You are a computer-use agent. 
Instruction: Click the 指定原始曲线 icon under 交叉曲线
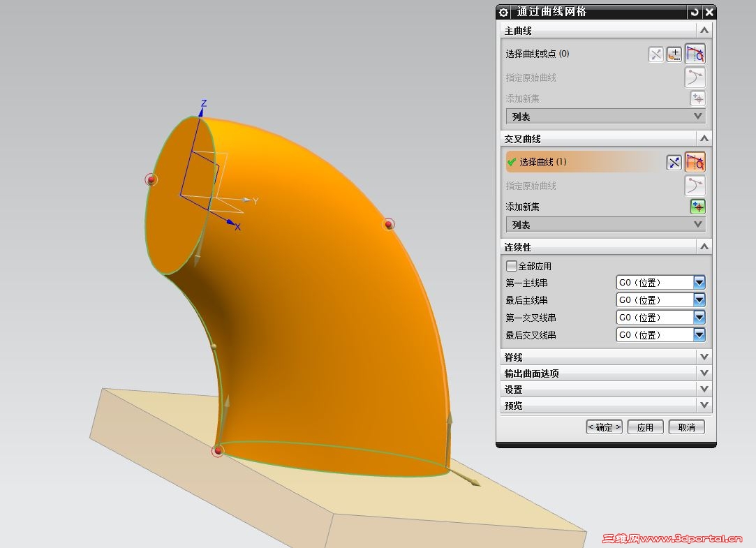[695, 186]
